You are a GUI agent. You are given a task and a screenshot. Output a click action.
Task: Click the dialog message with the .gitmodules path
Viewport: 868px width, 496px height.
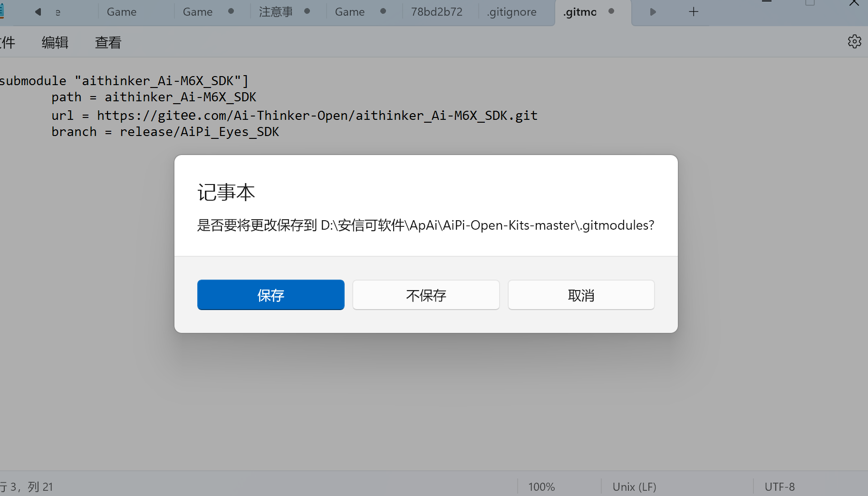pos(425,225)
